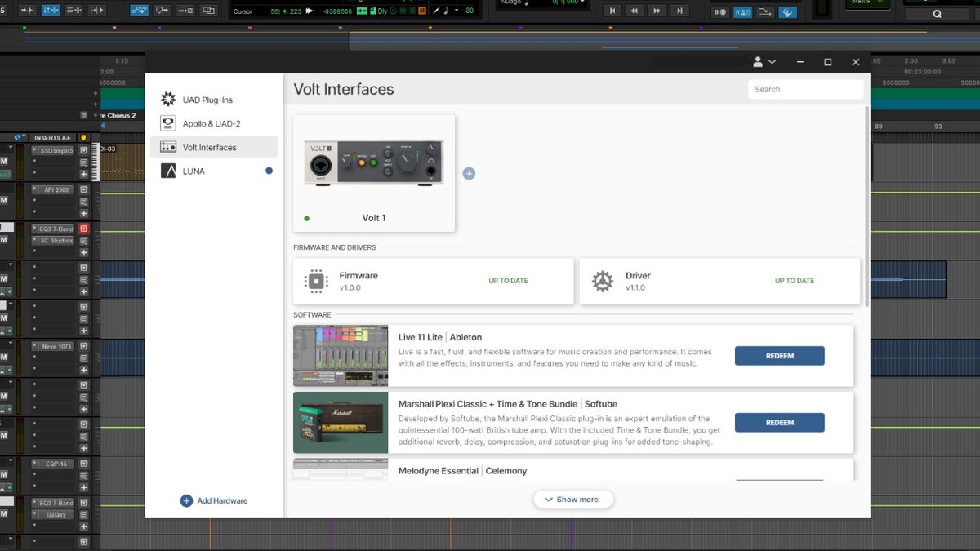Click the first edit toolbar button, left of tab to transients

28,11
